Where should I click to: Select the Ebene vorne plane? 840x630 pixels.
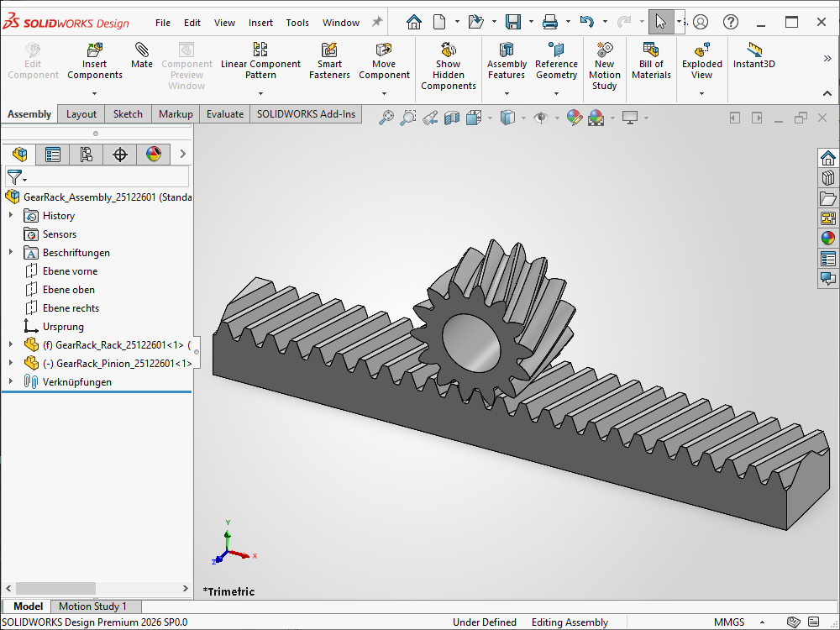pos(70,271)
